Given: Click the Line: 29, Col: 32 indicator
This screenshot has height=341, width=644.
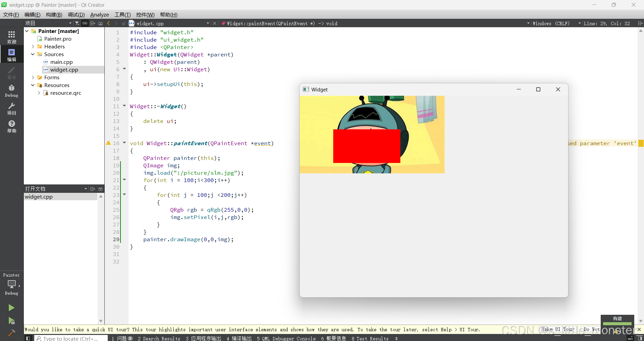Looking at the screenshot, I should point(607,23).
